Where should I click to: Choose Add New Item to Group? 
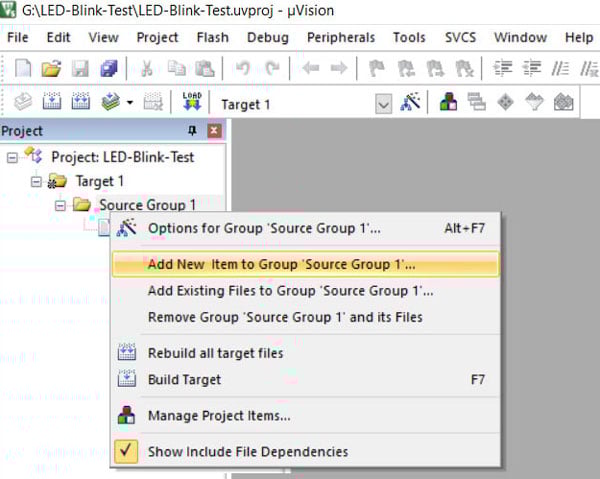point(305,264)
